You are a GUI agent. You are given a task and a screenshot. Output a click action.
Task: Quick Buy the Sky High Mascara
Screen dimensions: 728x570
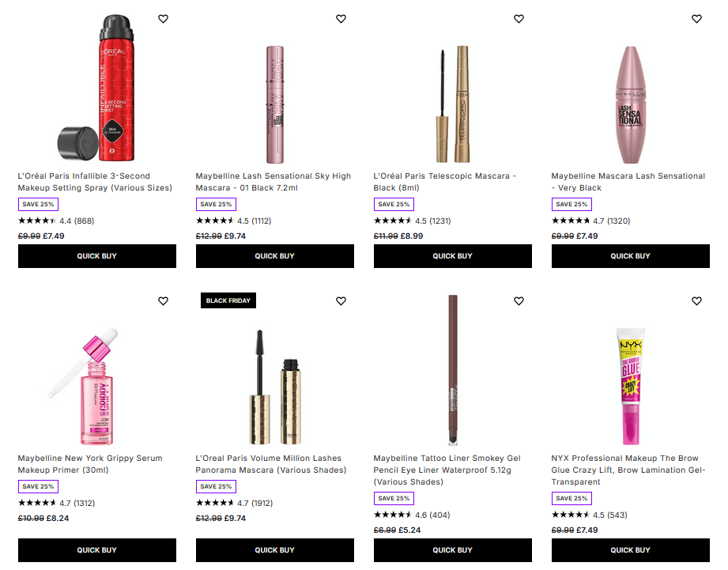[274, 256]
